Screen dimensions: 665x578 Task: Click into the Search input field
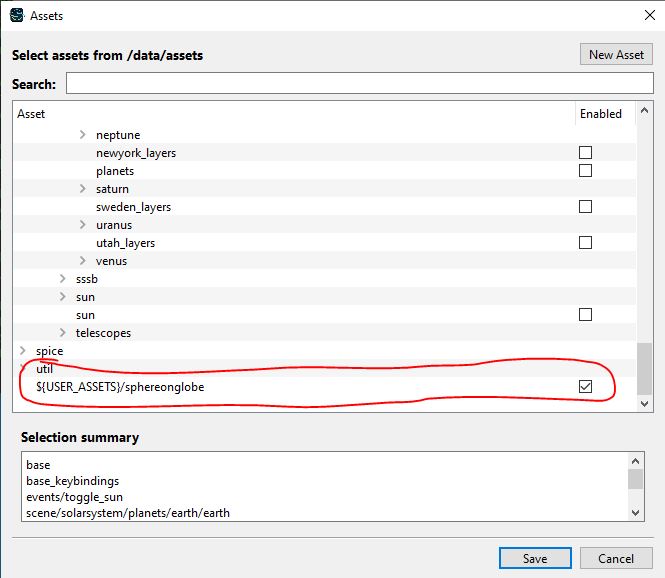(x=359, y=83)
